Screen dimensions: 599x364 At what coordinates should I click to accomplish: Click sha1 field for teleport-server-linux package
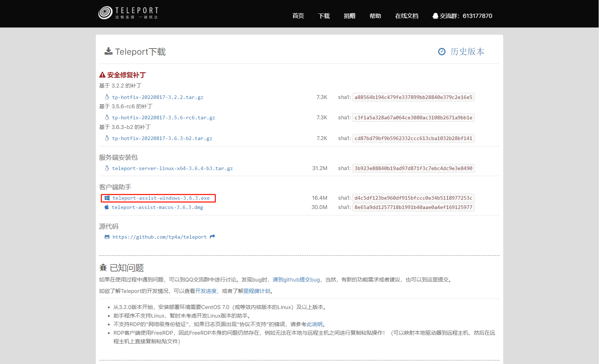(414, 168)
